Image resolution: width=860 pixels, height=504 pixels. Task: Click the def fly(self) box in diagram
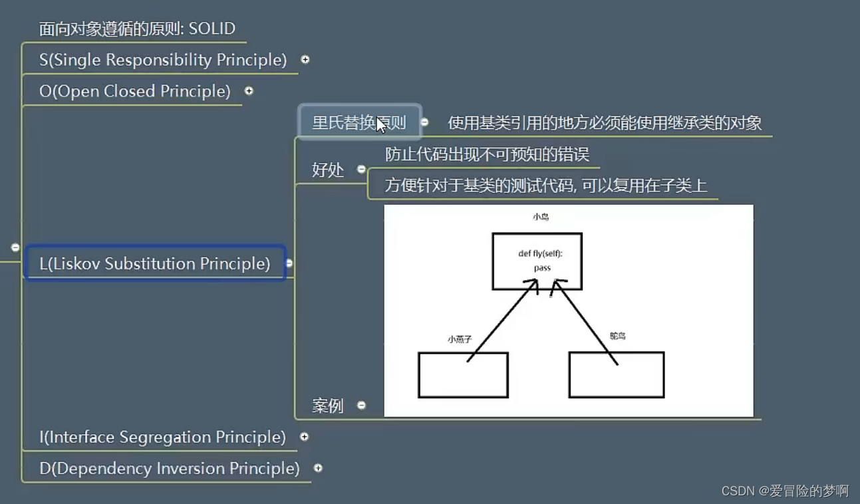pyautogui.click(x=537, y=261)
